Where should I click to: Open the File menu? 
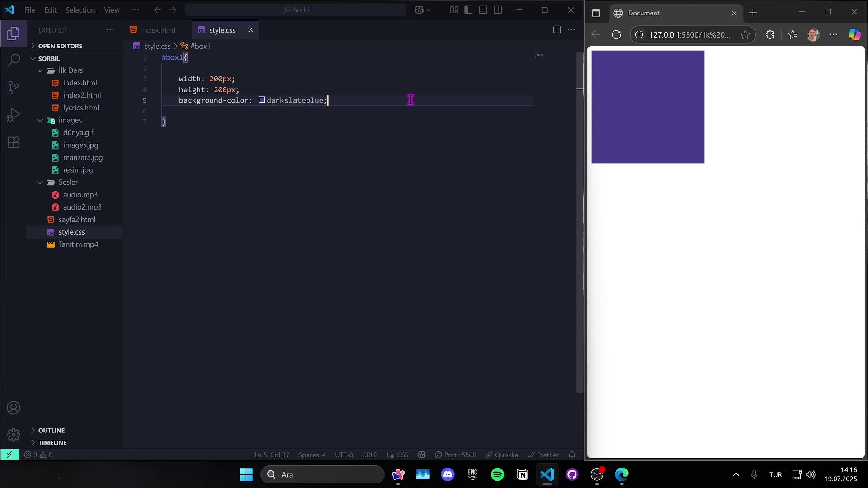coord(30,10)
